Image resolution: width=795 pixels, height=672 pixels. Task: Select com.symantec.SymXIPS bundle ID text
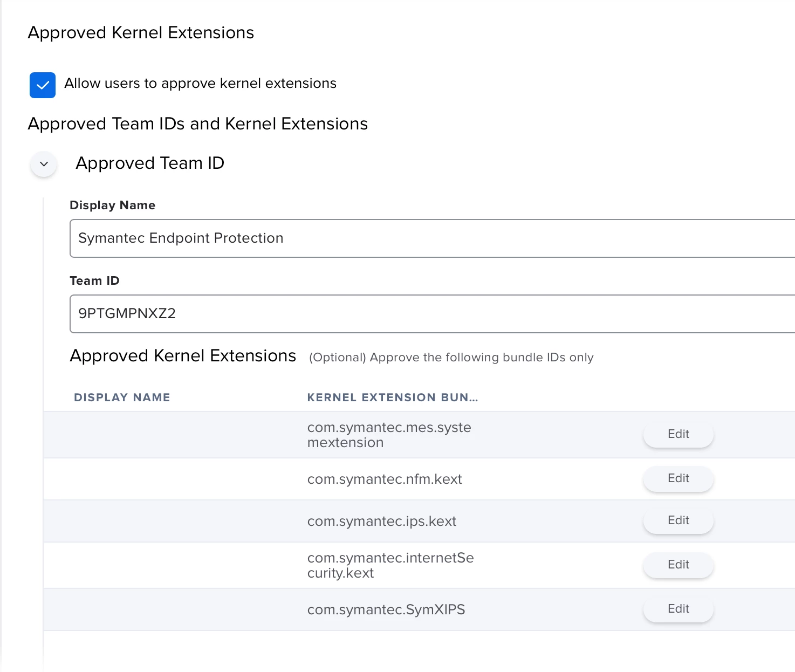click(x=386, y=609)
